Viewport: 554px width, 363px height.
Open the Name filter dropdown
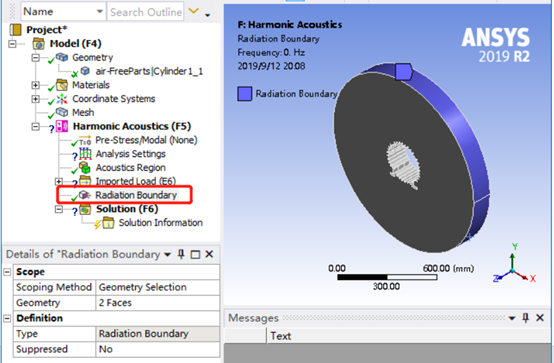point(100,12)
